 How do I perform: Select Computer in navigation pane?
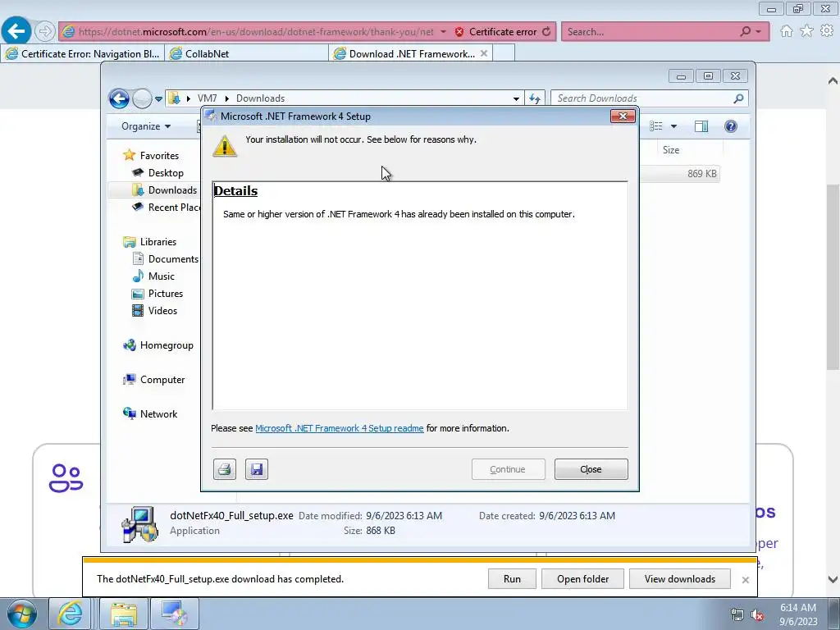tap(162, 379)
